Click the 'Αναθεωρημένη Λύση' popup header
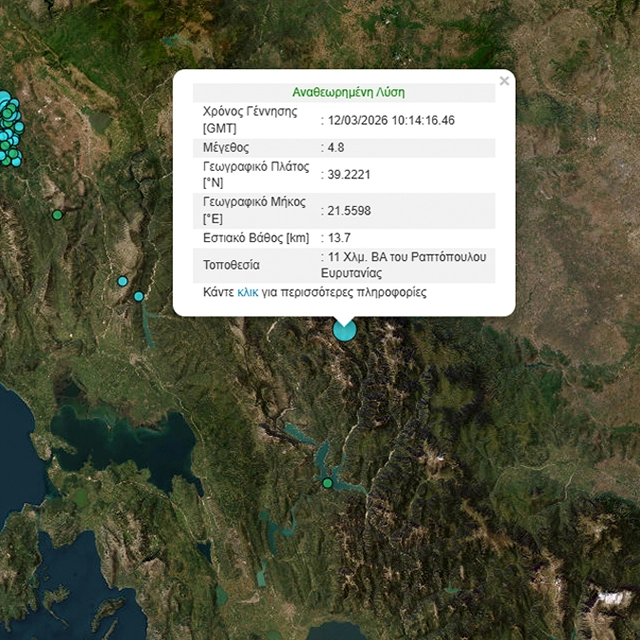Image resolution: width=640 pixels, height=640 pixels. point(343,92)
